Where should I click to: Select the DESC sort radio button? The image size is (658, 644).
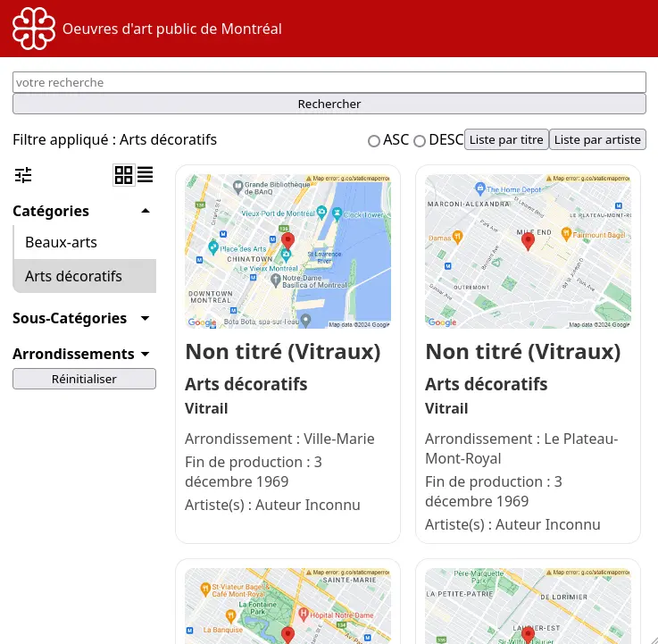[420, 140]
